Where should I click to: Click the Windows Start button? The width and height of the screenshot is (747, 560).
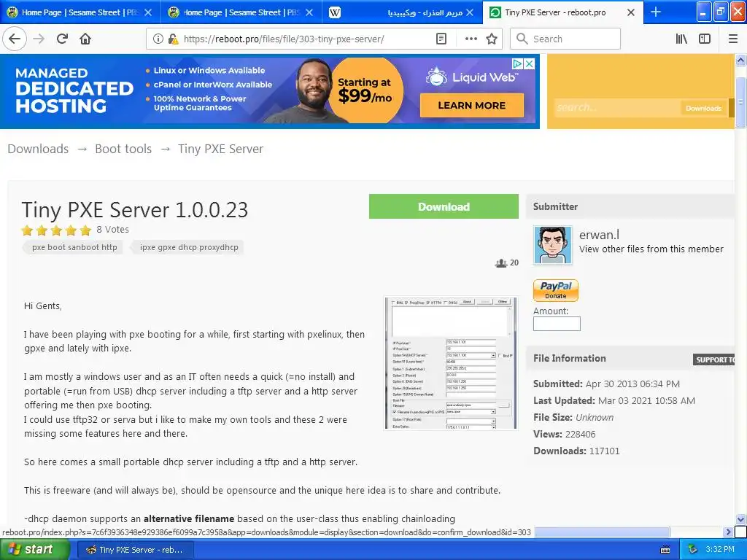click(x=35, y=549)
